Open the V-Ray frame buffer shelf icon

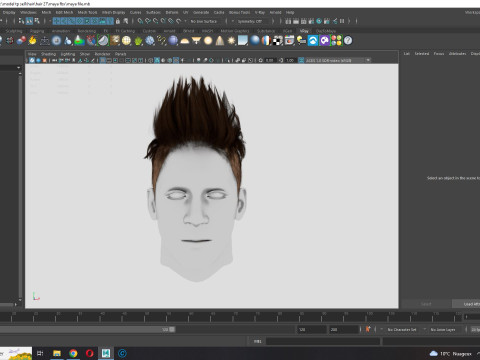(289, 41)
